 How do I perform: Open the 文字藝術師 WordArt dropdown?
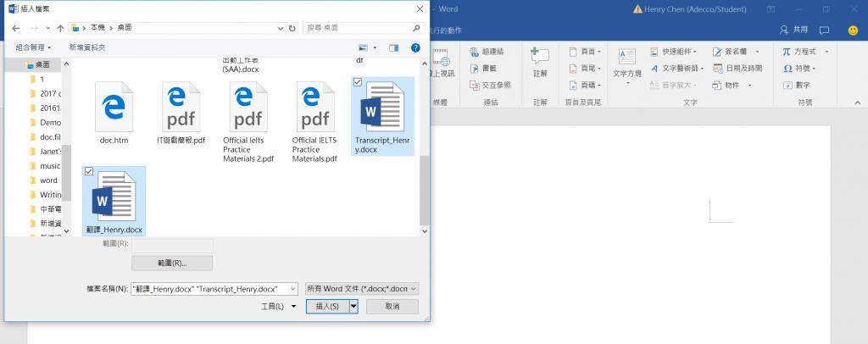click(x=701, y=68)
